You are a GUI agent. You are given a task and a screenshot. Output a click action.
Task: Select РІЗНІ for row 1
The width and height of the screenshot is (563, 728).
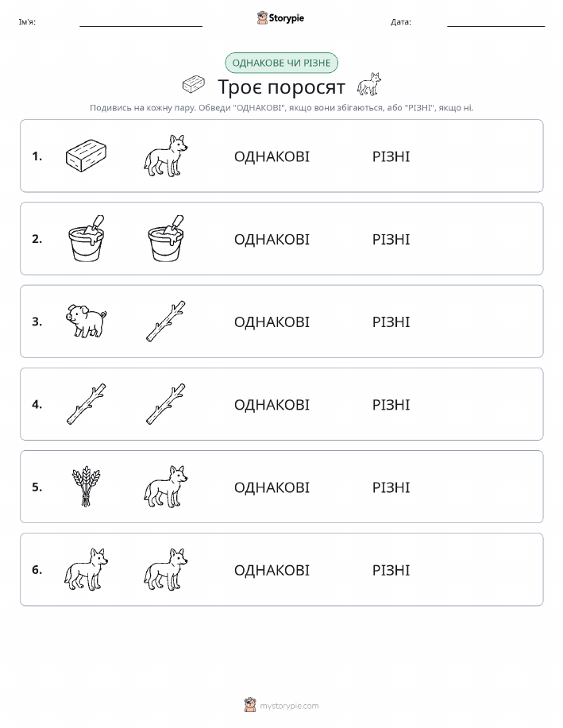(391, 156)
